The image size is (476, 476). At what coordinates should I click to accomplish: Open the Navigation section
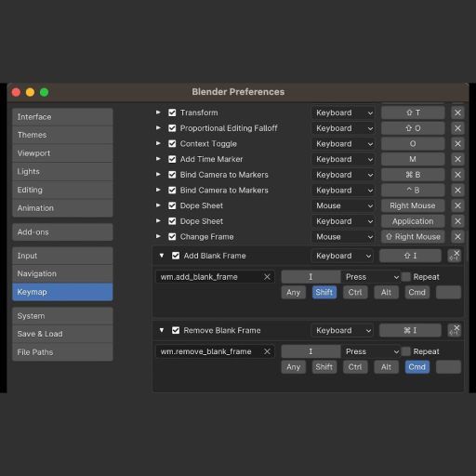pos(62,273)
